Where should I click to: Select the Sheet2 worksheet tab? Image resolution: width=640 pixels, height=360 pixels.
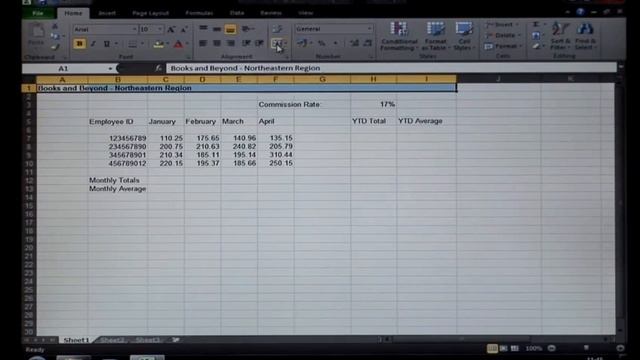click(x=112, y=340)
